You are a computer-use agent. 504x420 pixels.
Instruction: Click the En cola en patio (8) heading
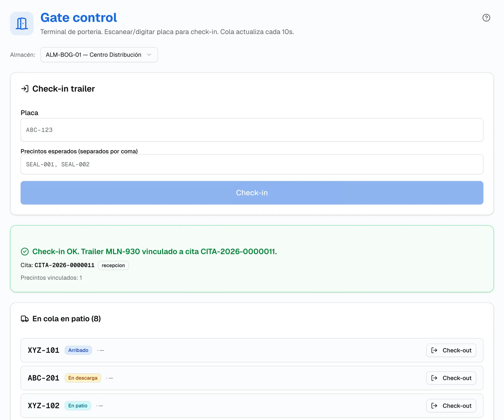point(67,319)
